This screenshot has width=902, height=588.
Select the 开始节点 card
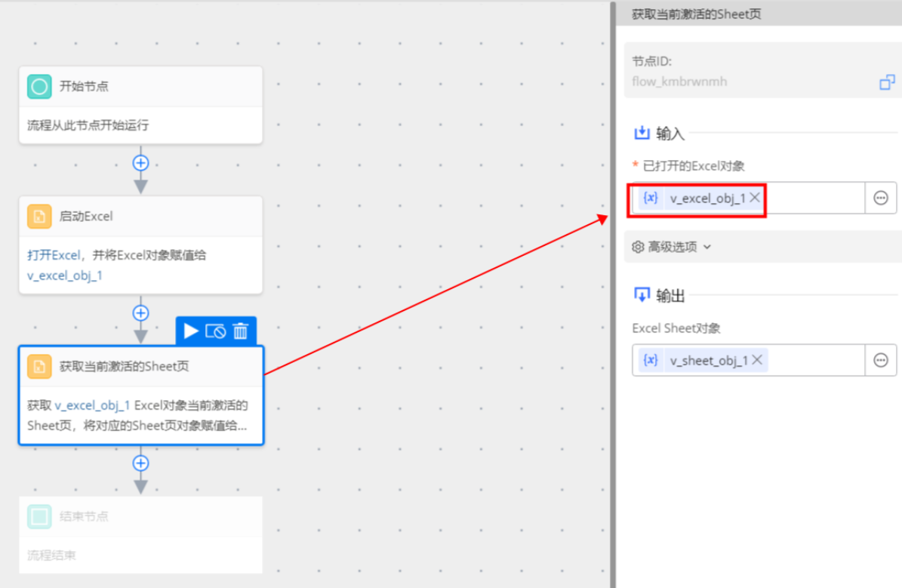click(x=141, y=105)
